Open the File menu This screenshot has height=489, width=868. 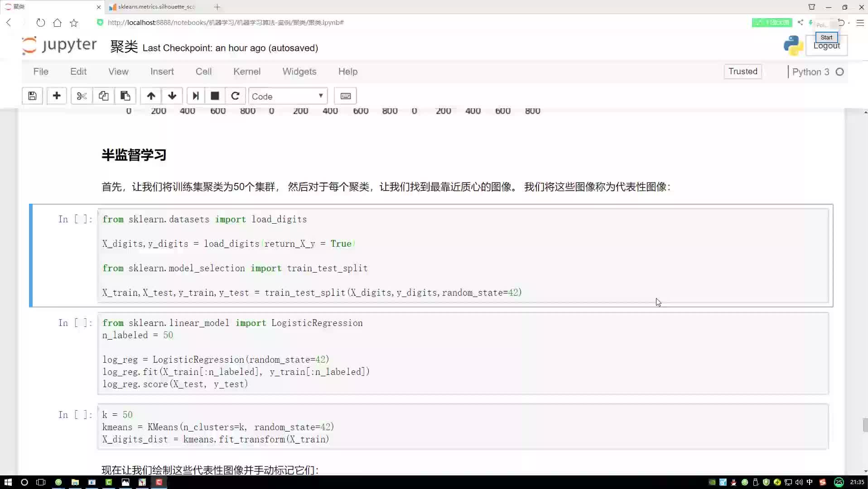41,72
